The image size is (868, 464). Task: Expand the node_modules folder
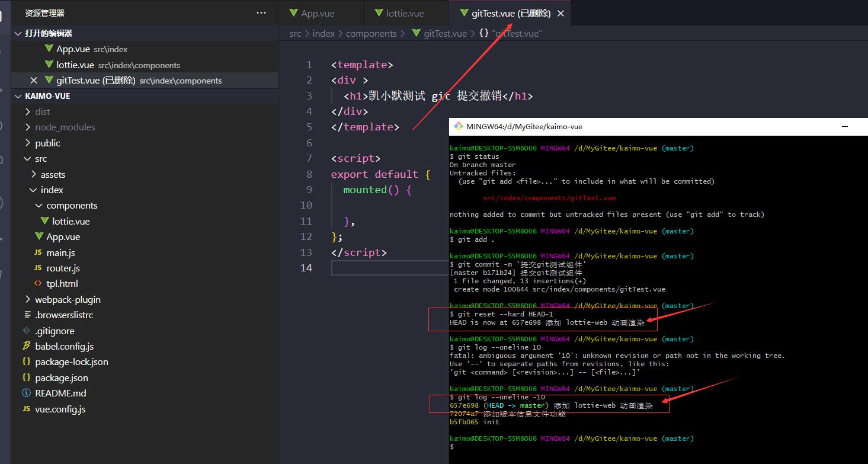[x=145, y=127]
